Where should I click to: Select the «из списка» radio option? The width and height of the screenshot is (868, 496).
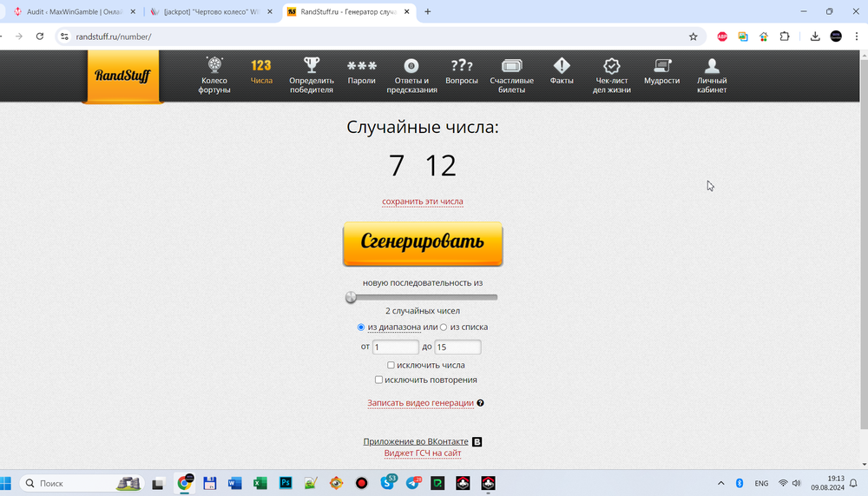click(444, 327)
